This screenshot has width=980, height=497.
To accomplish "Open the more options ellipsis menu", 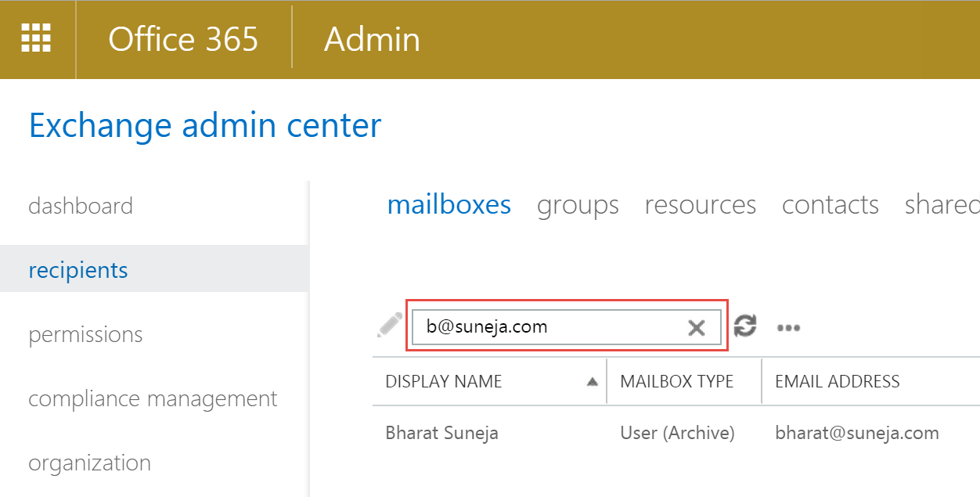I will click(789, 327).
